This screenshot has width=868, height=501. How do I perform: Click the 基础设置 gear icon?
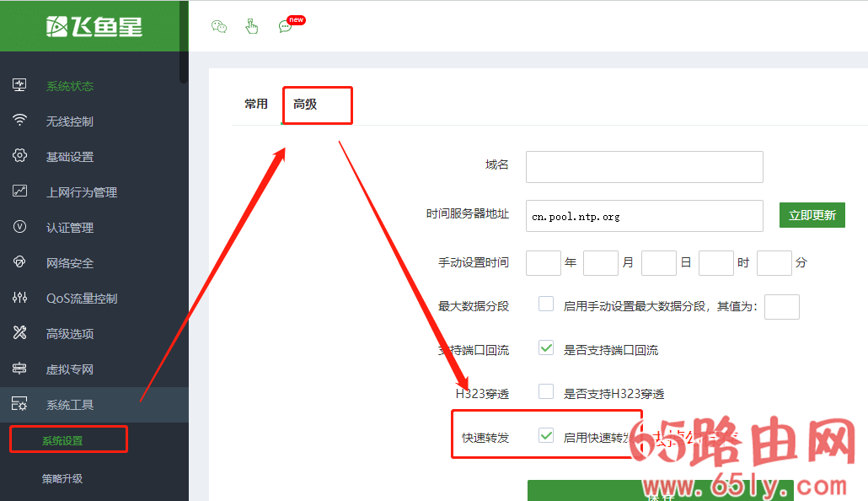[x=19, y=156]
